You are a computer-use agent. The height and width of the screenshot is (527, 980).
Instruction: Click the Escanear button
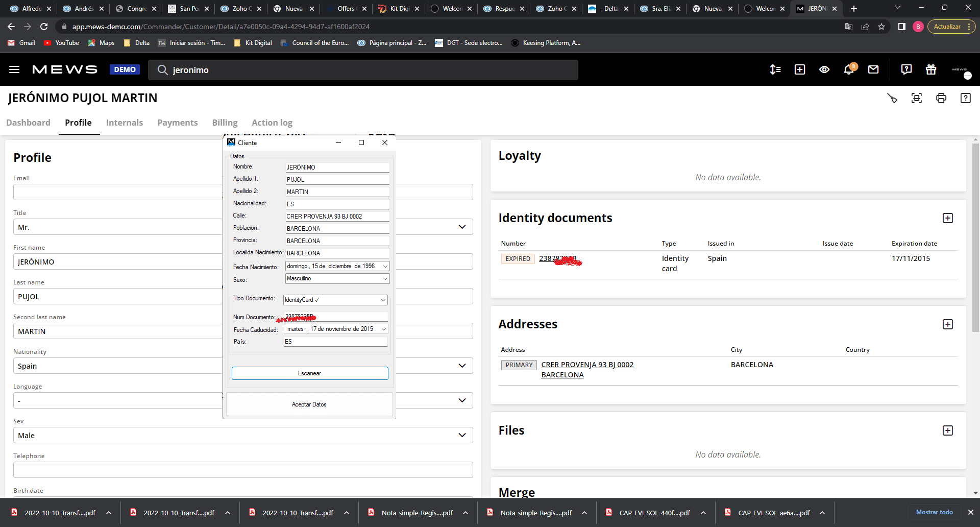309,373
